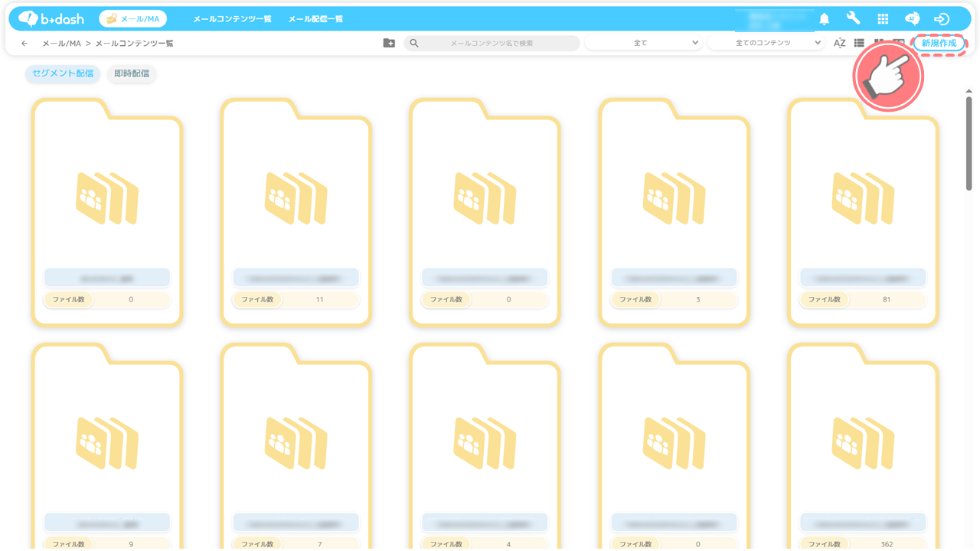Open notifications bell icon
The width and height of the screenshot is (980, 551).
coord(825,19)
